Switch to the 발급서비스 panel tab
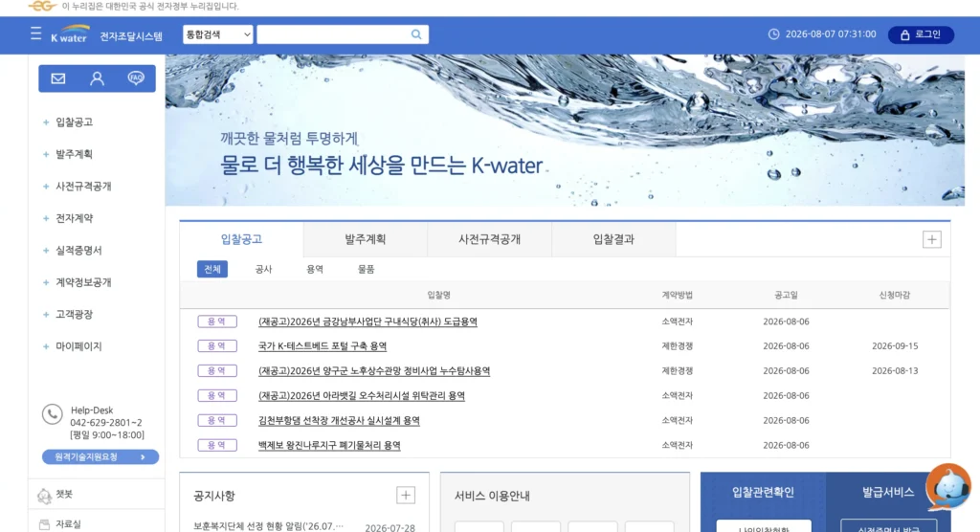 [x=888, y=492]
